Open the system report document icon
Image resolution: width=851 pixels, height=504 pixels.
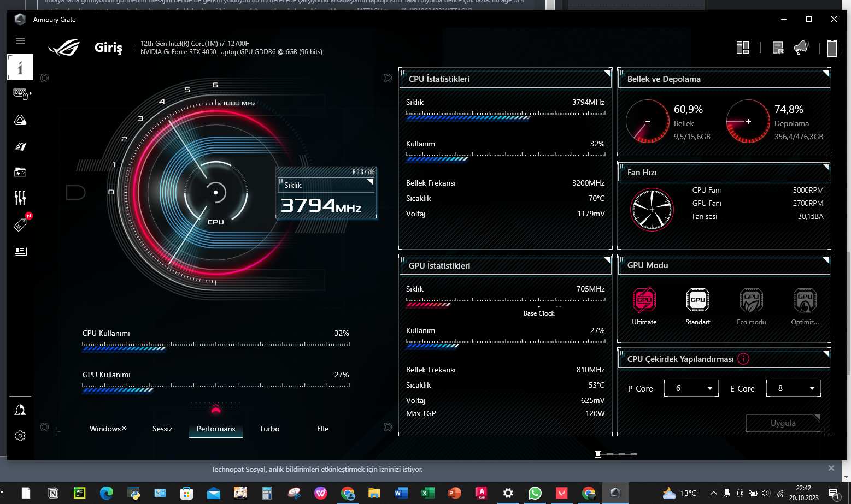778,48
